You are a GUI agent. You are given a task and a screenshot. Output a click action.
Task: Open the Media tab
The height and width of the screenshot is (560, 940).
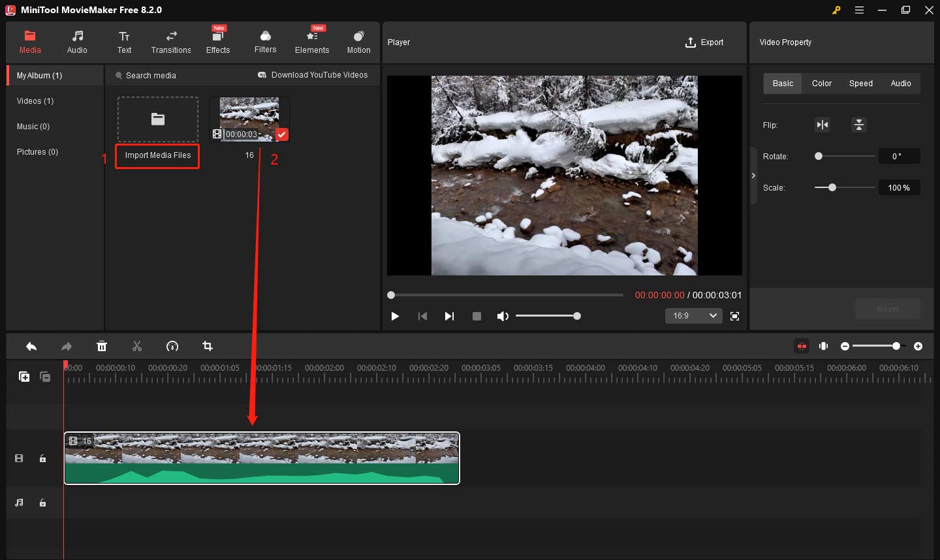click(x=30, y=42)
